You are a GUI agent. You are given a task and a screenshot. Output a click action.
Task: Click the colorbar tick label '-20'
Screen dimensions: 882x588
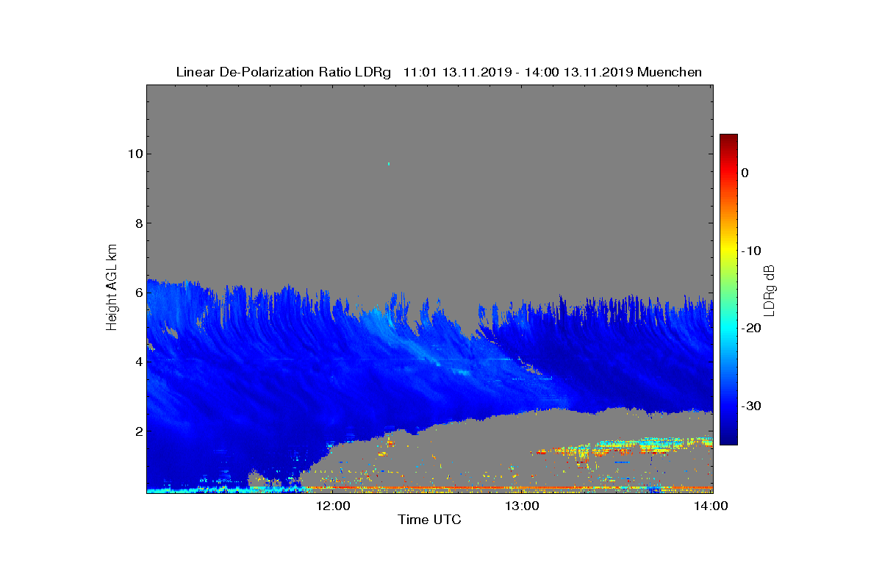(x=751, y=329)
